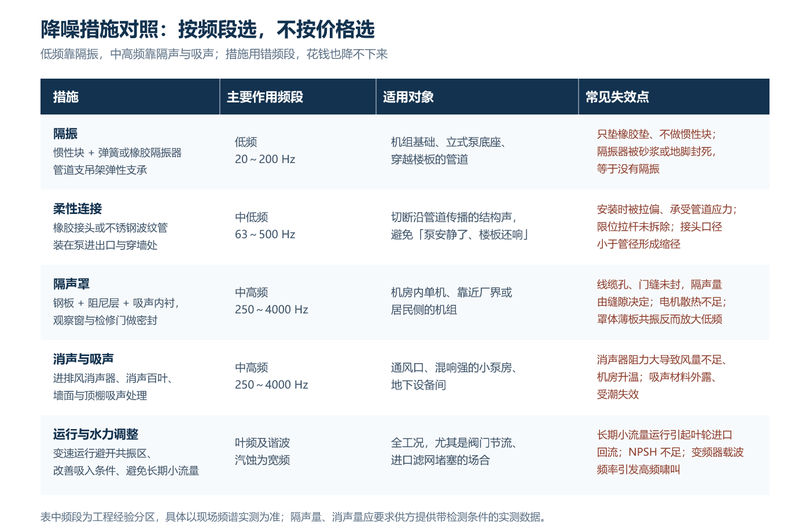Select the column header 适用对象

408,97
